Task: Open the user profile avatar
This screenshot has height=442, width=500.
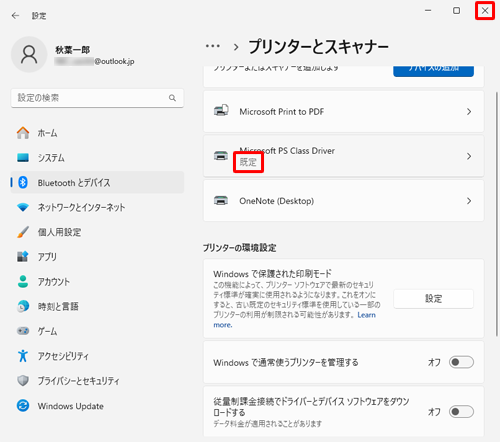Action: click(x=29, y=54)
